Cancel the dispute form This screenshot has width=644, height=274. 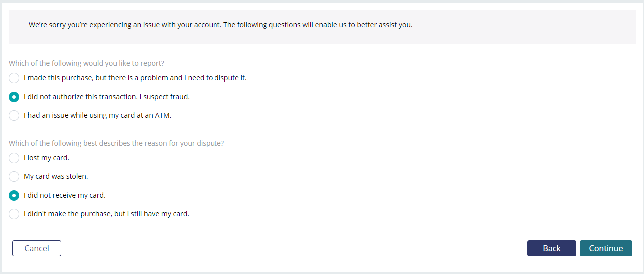pyautogui.click(x=37, y=248)
